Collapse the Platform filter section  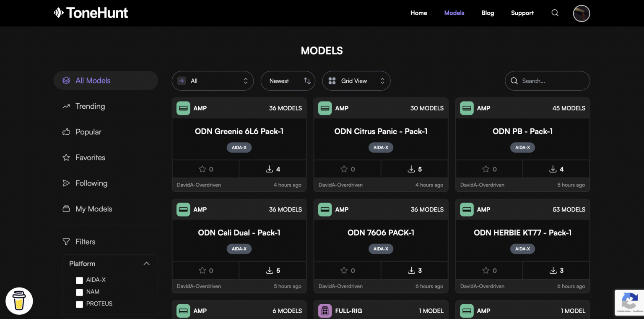(x=147, y=263)
